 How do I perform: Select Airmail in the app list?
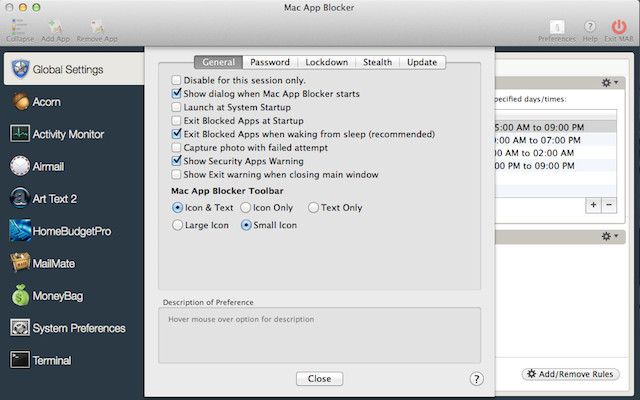point(74,166)
